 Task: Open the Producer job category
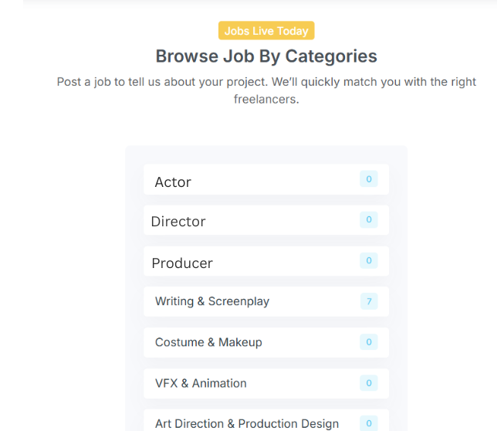click(182, 263)
